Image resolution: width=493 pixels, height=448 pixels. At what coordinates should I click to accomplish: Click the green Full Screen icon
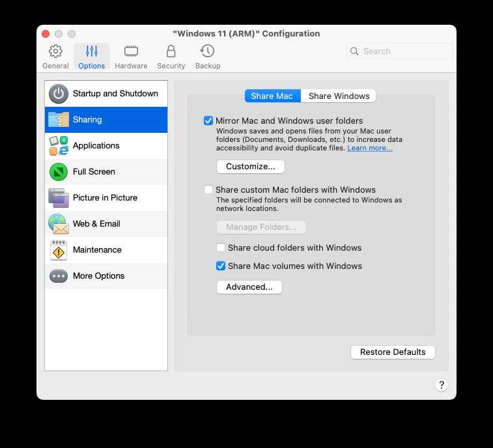click(59, 172)
